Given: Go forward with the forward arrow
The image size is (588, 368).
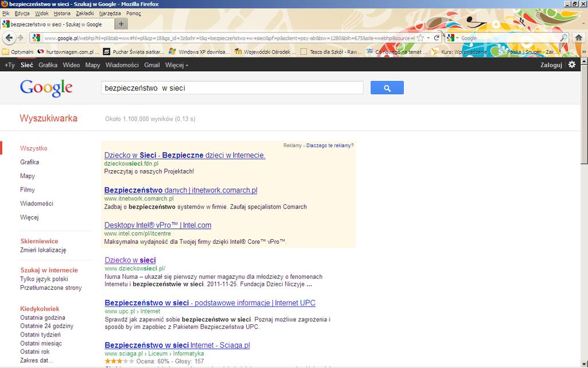Looking at the screenshot, I should pyautogui.click(x=21, y=38).
